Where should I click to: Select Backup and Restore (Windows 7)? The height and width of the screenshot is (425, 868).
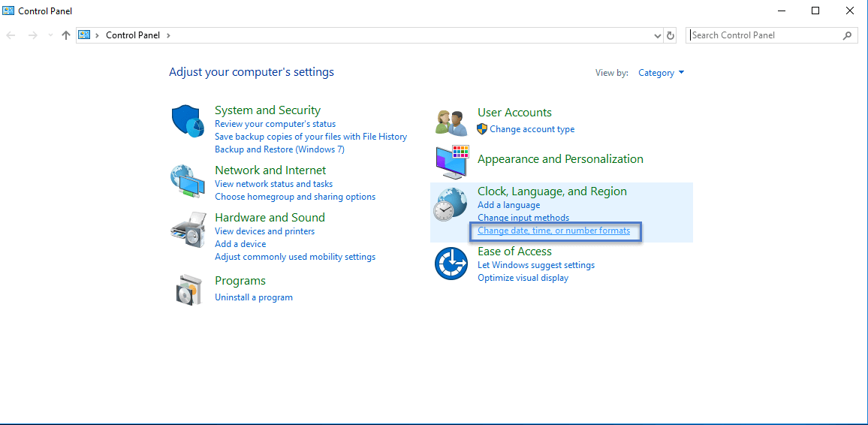click(279, 149)
